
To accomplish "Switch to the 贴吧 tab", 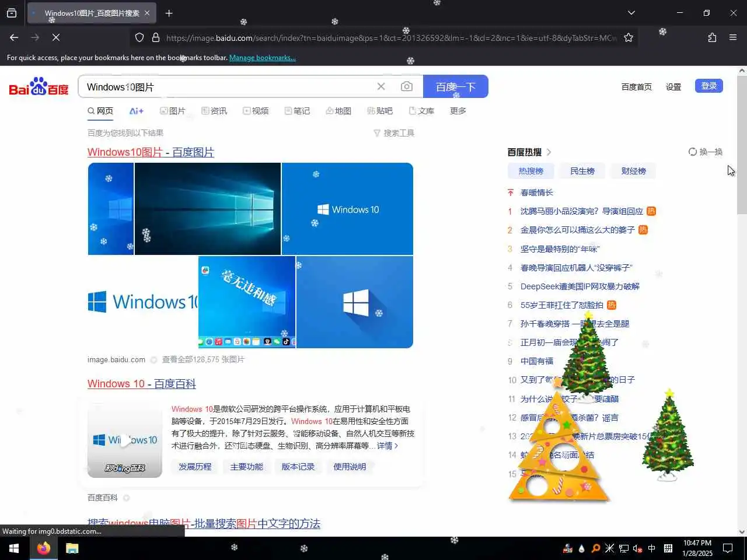I will click(380, 111).
